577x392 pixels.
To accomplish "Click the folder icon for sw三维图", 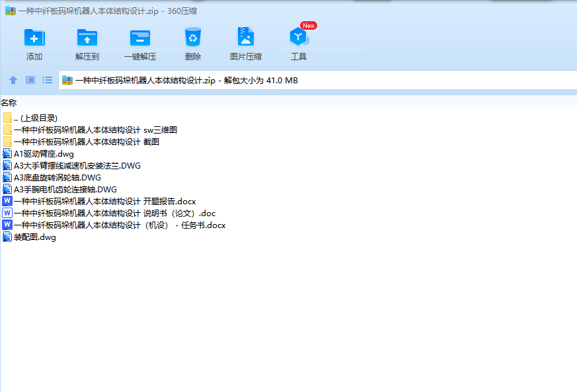I will (x=7, y=130).
